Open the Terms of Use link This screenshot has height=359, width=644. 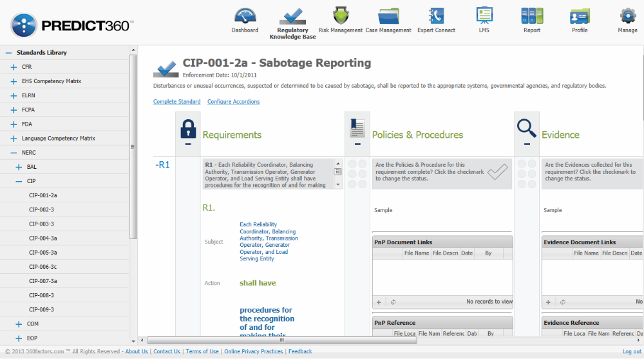[x=202, y=352]
